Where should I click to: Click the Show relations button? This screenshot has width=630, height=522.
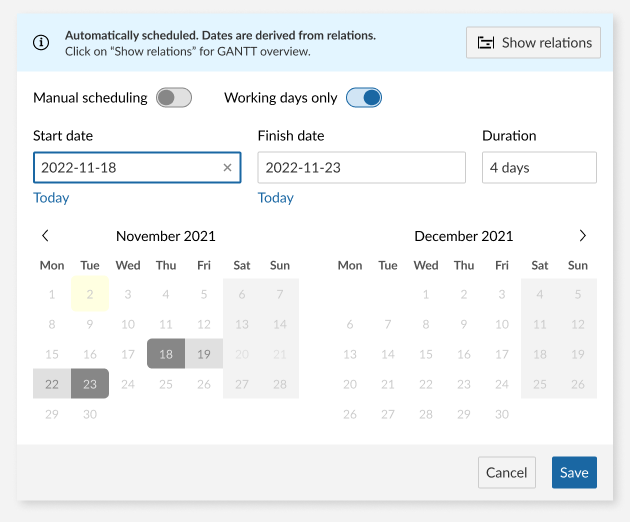pyautogui.click(x=533, y=42)
